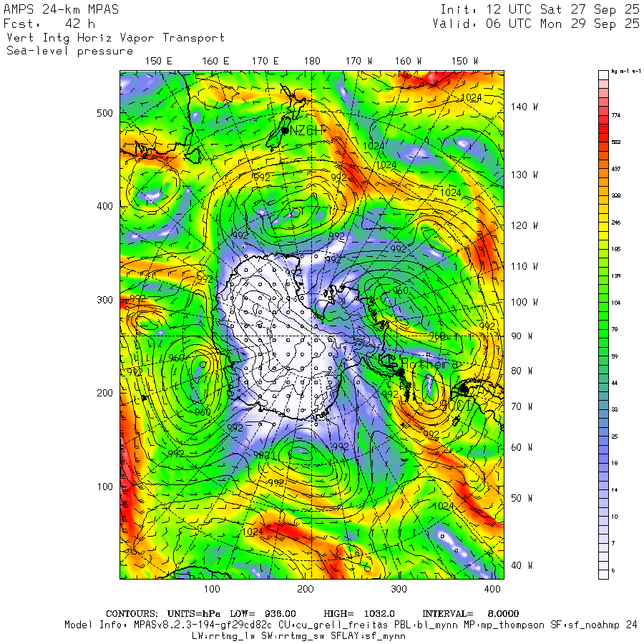Click the '33' color bar value

(x=615, y=409)
